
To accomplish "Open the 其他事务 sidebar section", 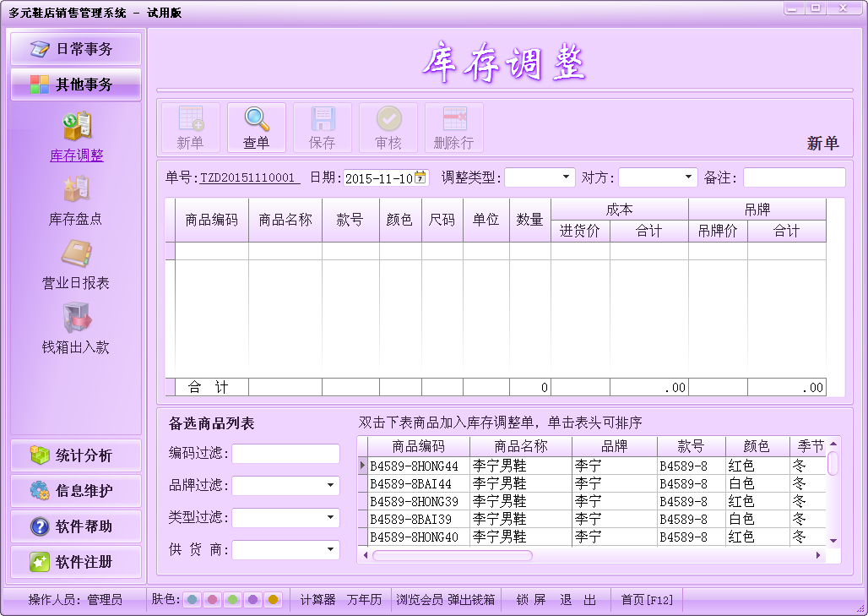I will [x=76, y=84].
